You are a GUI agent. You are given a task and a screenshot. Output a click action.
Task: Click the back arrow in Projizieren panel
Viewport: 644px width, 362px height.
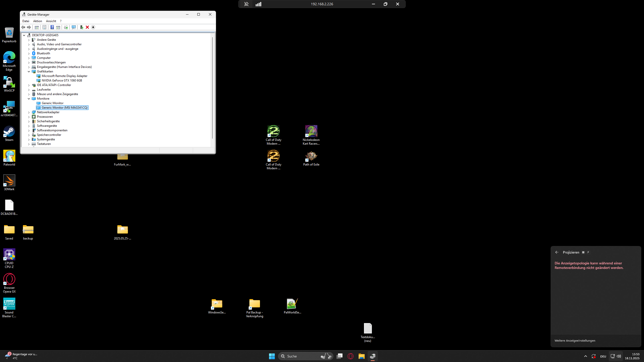[557, 252]
